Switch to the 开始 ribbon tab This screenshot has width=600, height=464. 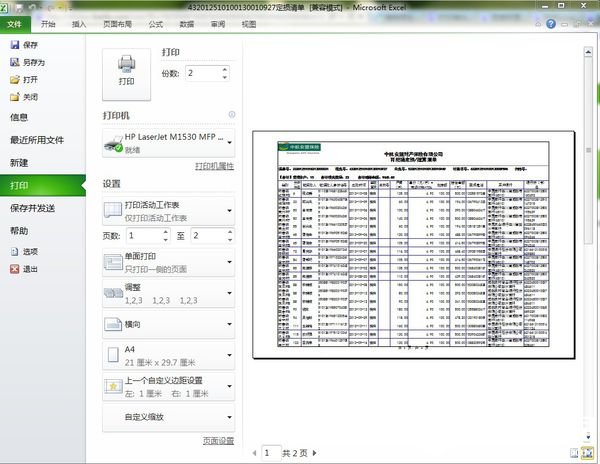click(x=48, y=24)
